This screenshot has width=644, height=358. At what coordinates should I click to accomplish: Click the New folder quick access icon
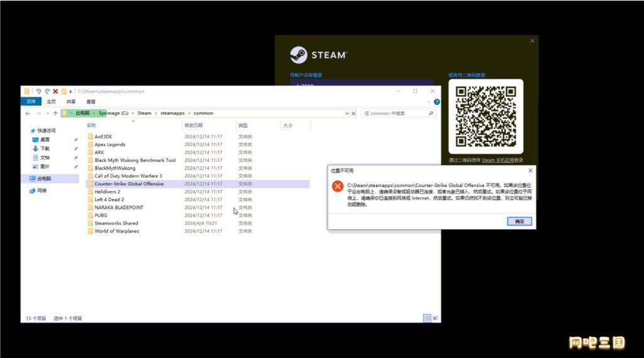(x=64, y=91)
